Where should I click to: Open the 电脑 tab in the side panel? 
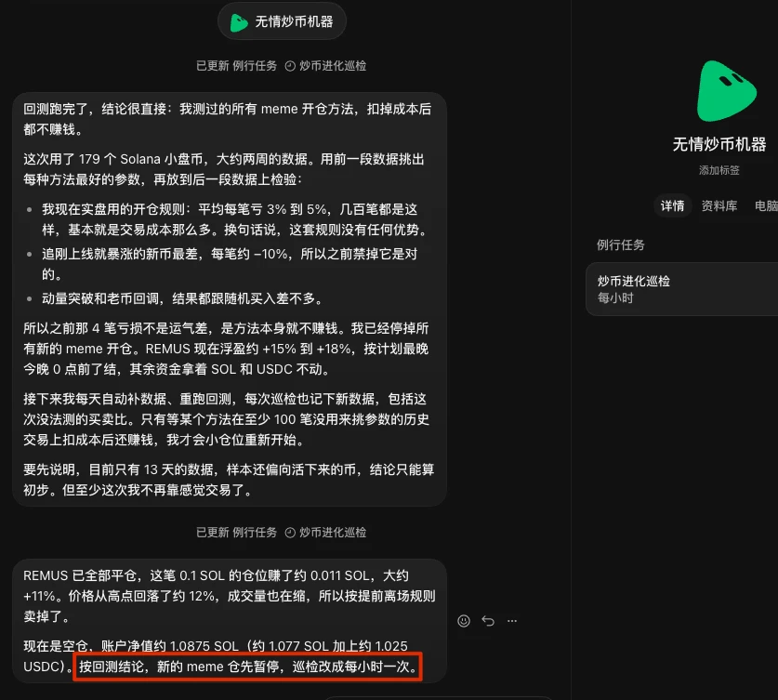766,205
